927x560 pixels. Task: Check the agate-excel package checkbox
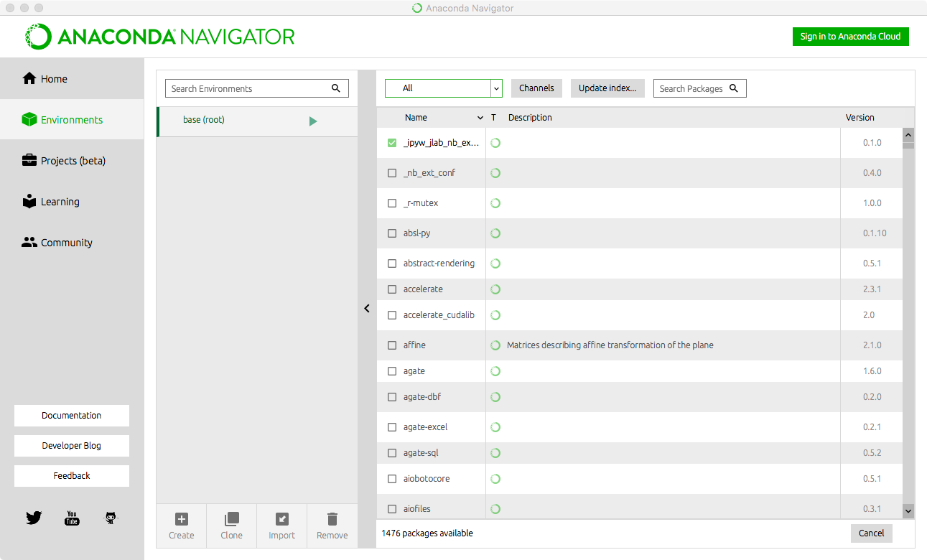pyautogui.click(x=392, y=427)
